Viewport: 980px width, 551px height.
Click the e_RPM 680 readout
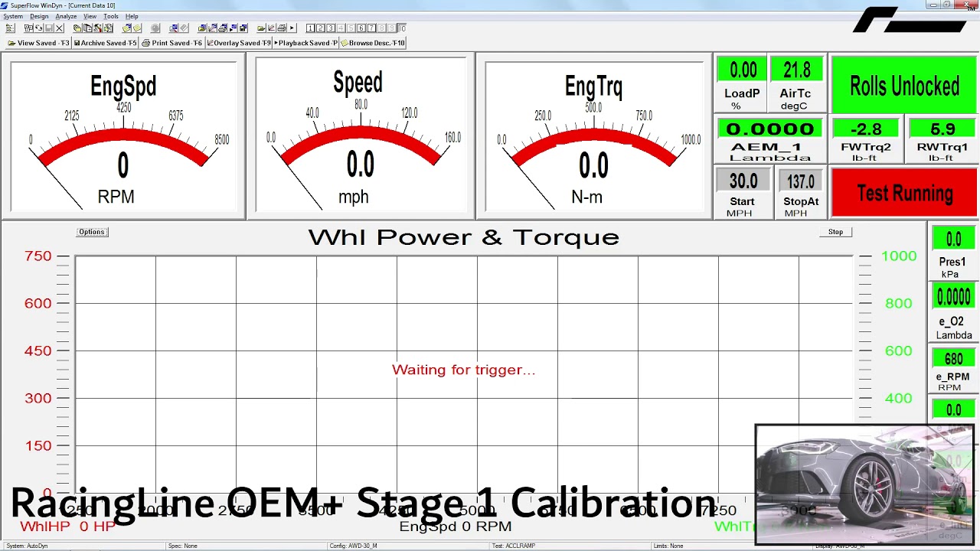[x=952, y=370]
